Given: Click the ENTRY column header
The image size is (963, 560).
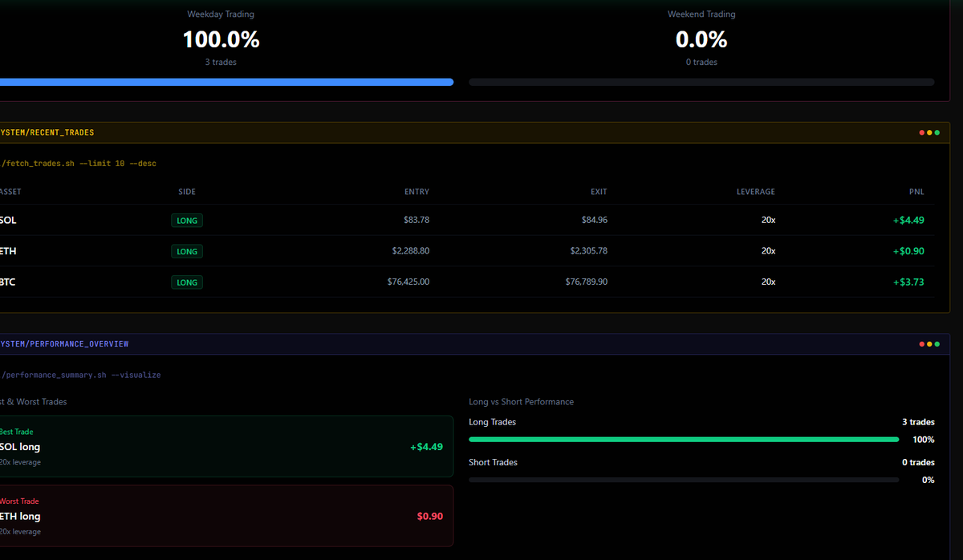Looking at the screenshot, I should point(416,192).
